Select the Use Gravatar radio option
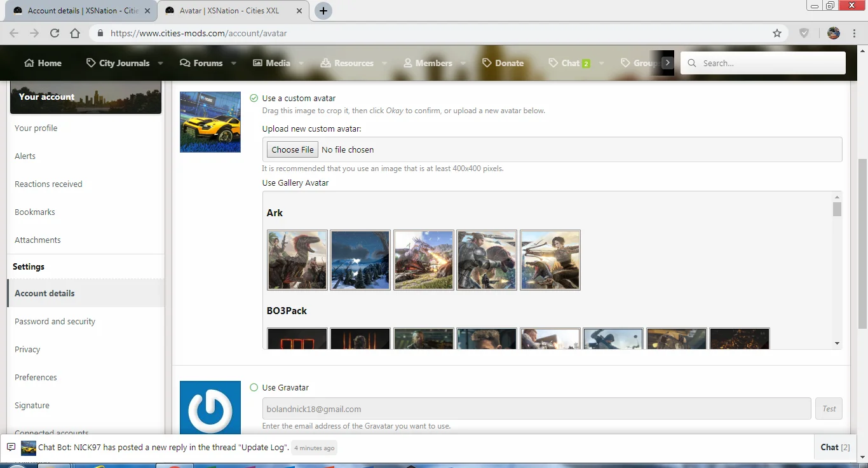This screenshot has height=468, width=868. point(254,387)
